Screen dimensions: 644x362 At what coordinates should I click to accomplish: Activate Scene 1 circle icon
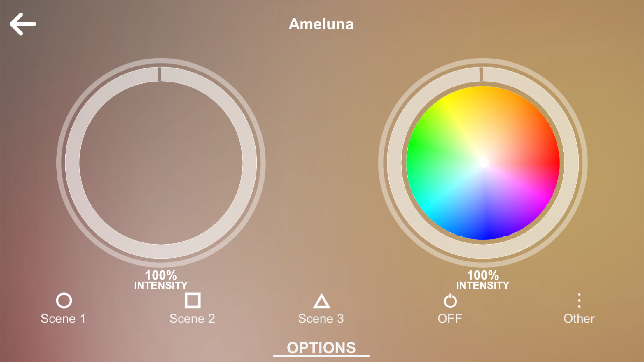click(64, 301)
